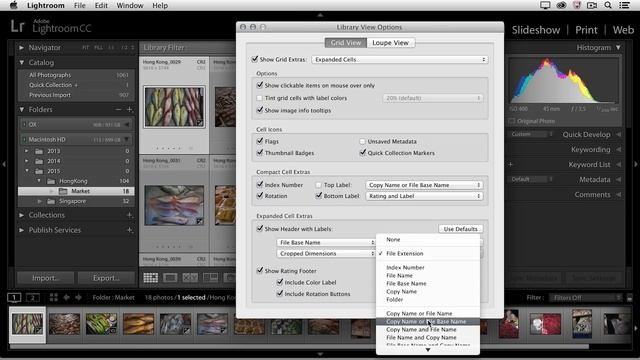Open the File Base Name header dropdown

point(326,242)
